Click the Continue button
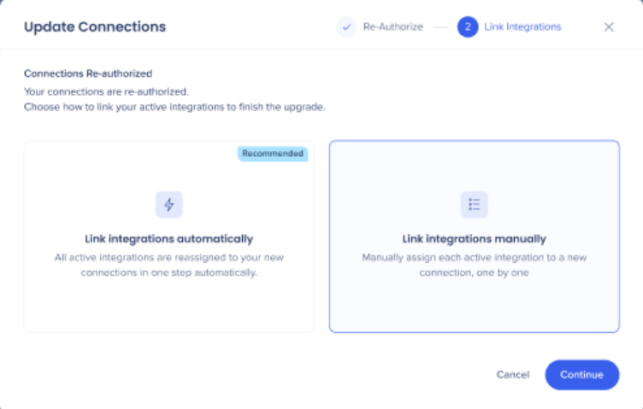643x409 pixels. pyautogui.click(x=582, y=375)
